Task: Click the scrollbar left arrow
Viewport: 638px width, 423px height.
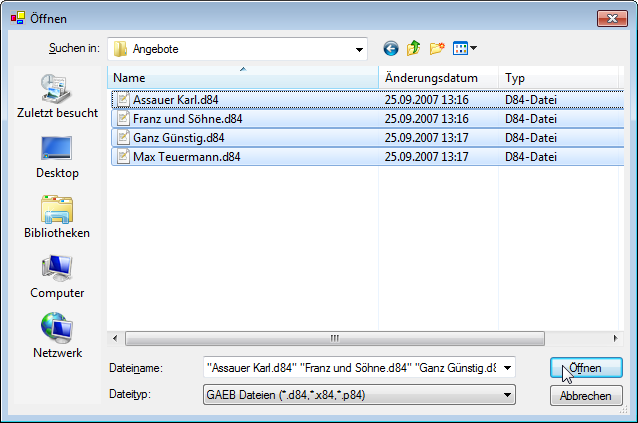Action: click(x=116, y=338)
